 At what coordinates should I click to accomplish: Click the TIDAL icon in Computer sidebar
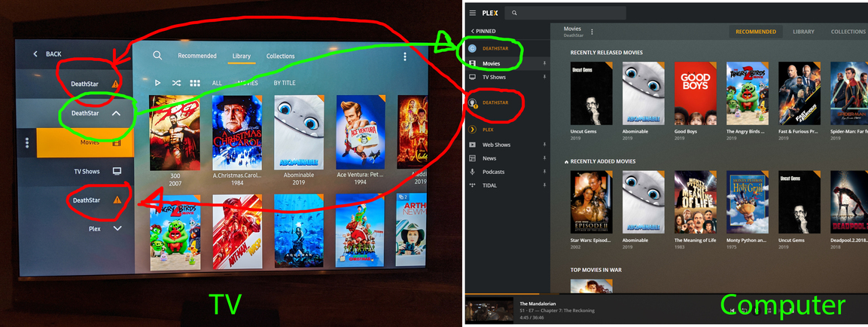coord(472,185)
